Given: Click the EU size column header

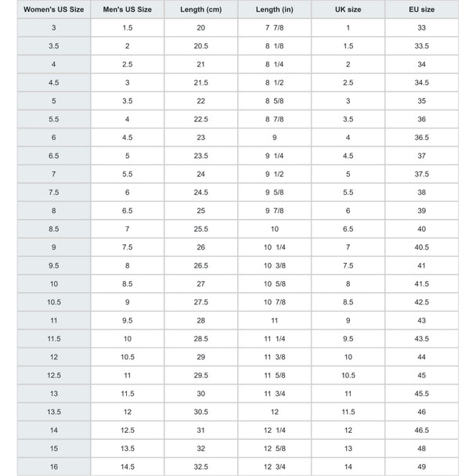Looking at the screenshot, I should point(422,9).
